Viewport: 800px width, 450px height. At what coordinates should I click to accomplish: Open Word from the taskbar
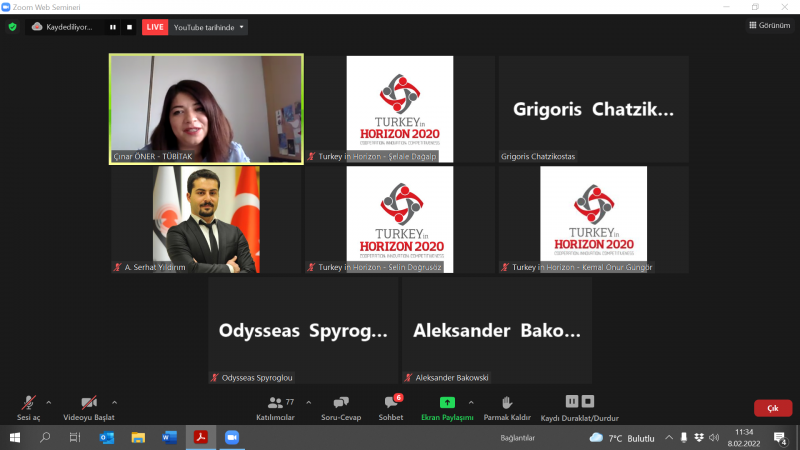point(169,438)
